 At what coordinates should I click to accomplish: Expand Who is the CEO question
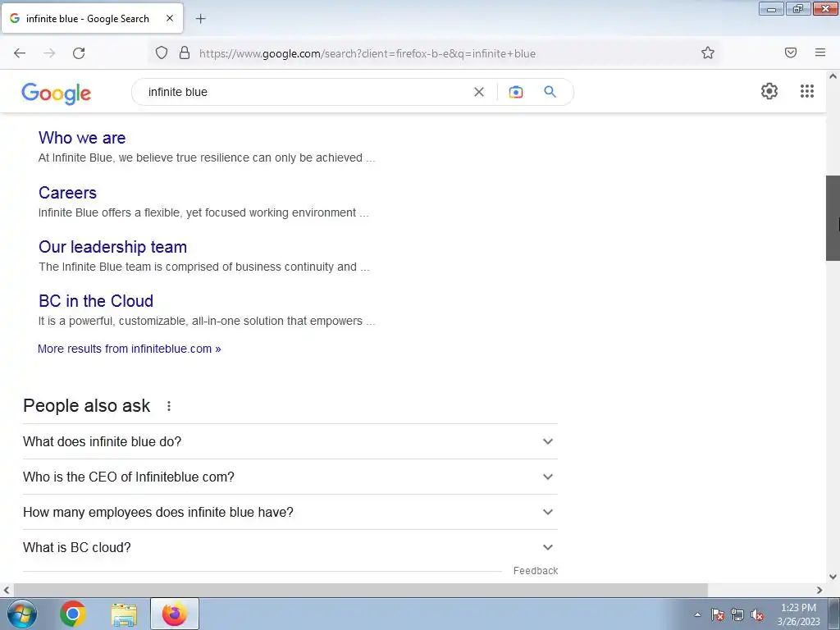click(x=290, y=477)
